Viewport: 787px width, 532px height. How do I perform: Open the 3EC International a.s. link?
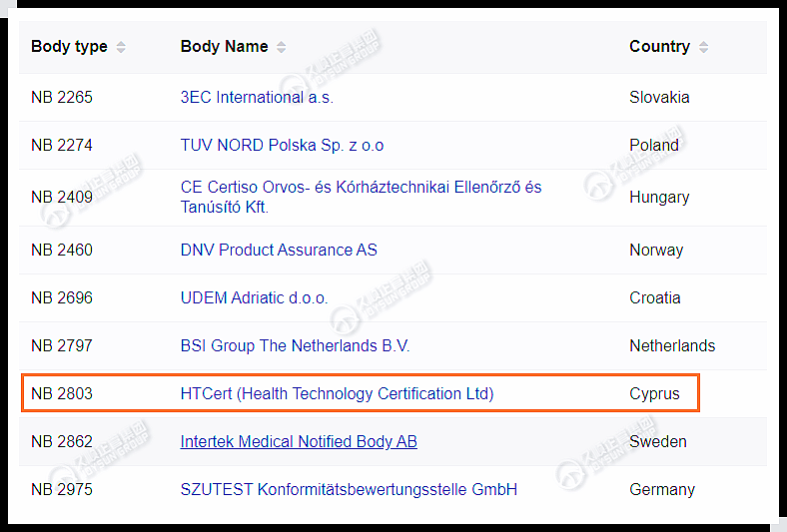coord(257,97)
